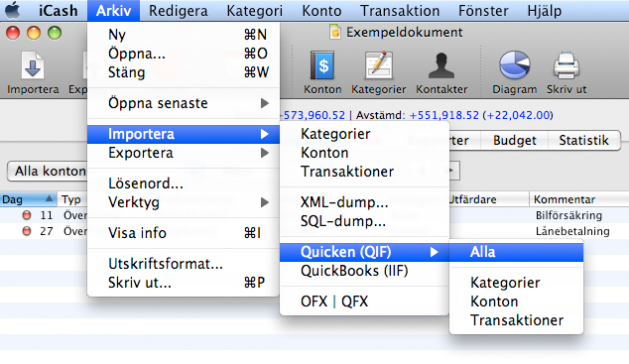Open the Fönster menu
The width and height of the screenshot is (629, 364).
pos(483,11)
